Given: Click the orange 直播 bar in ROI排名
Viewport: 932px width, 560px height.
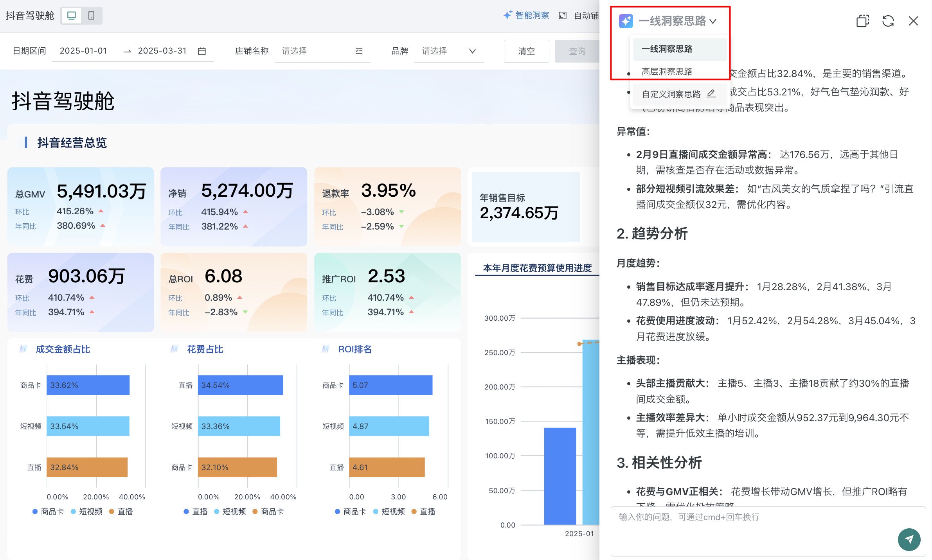Looking at the screenshot, I should [x=387, y=467].
